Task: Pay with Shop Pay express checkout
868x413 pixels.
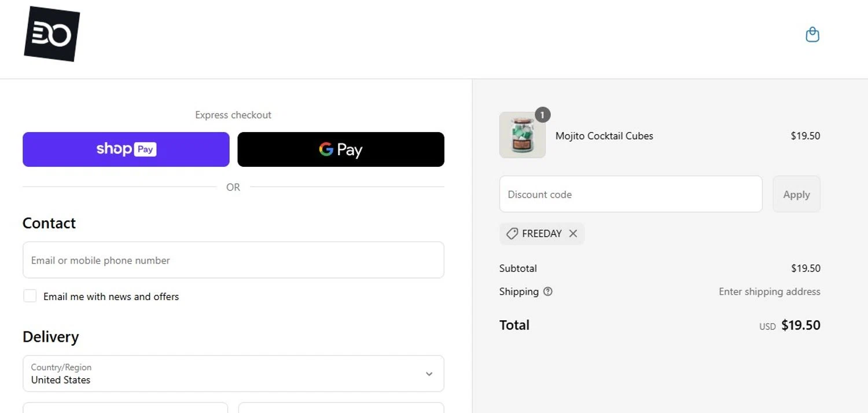Action: click(126, 149)
